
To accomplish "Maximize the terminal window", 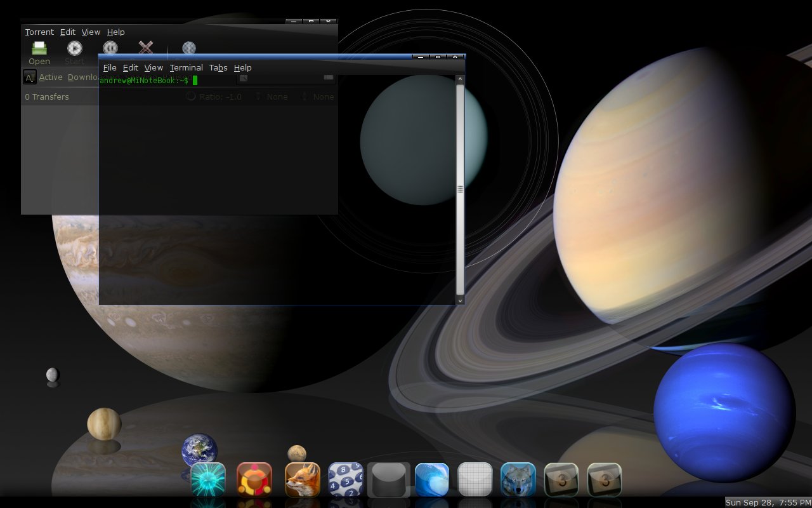I will point(438,57).
